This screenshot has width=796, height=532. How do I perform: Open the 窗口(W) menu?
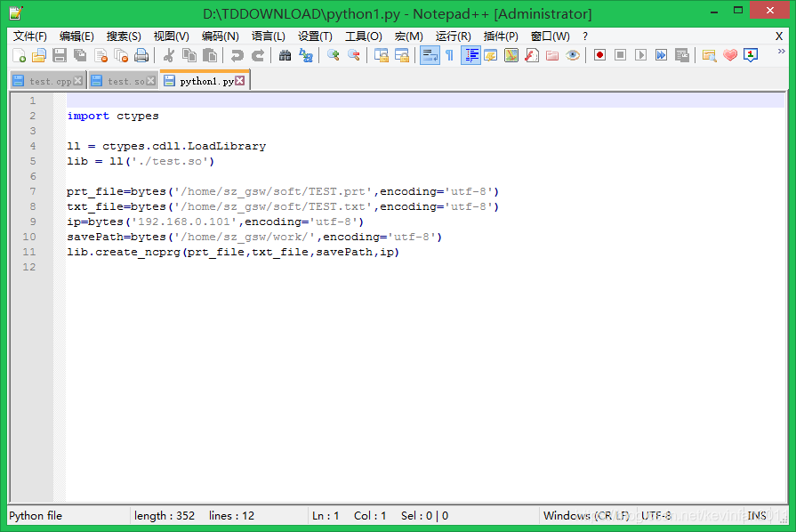click(x=550, y=36)
